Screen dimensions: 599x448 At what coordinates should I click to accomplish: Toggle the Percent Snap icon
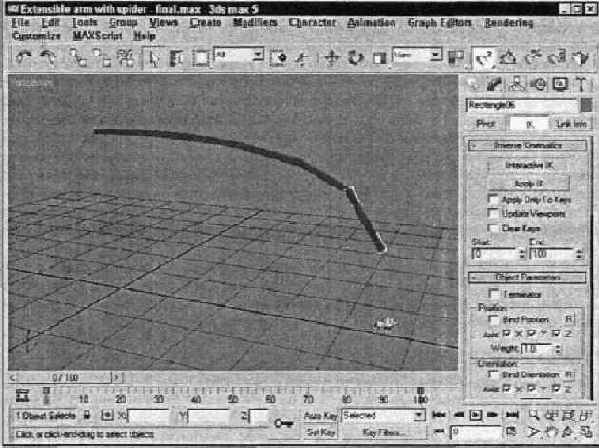coord(533,58)
